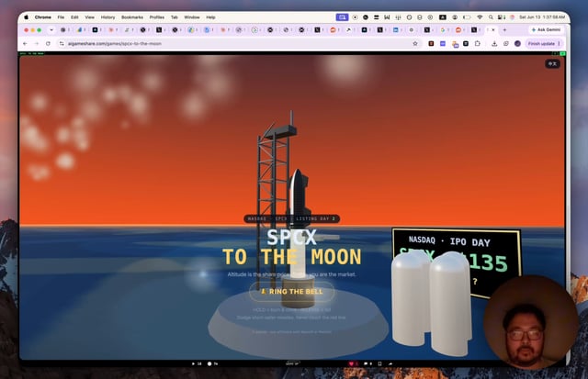Image resolution: width=588 pixels, height=379 pixels.
Task: Open the Tab menu
Action: (x=174, y=17)
